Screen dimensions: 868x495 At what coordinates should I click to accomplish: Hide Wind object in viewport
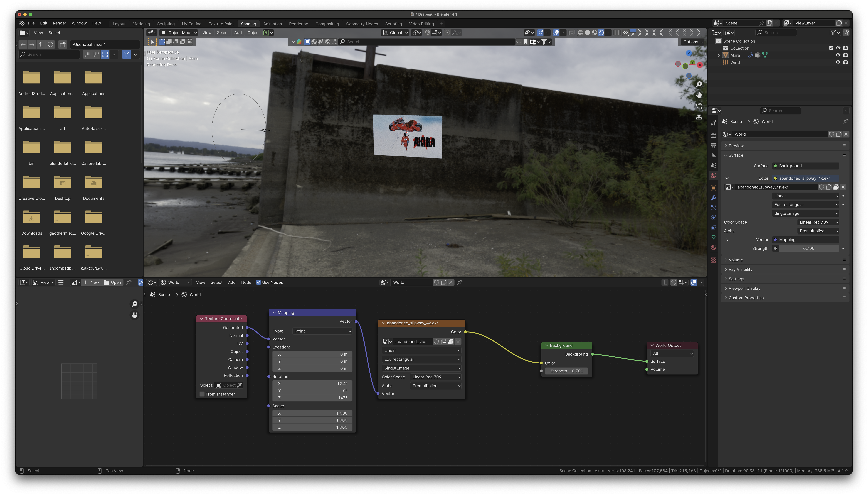tap(838, 62)
